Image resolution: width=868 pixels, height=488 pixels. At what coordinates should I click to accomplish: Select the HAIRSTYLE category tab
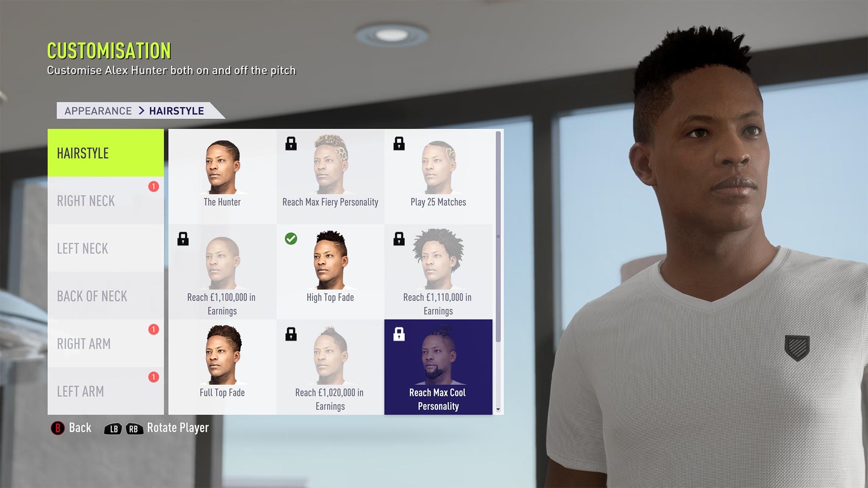[x=105, y=153]
